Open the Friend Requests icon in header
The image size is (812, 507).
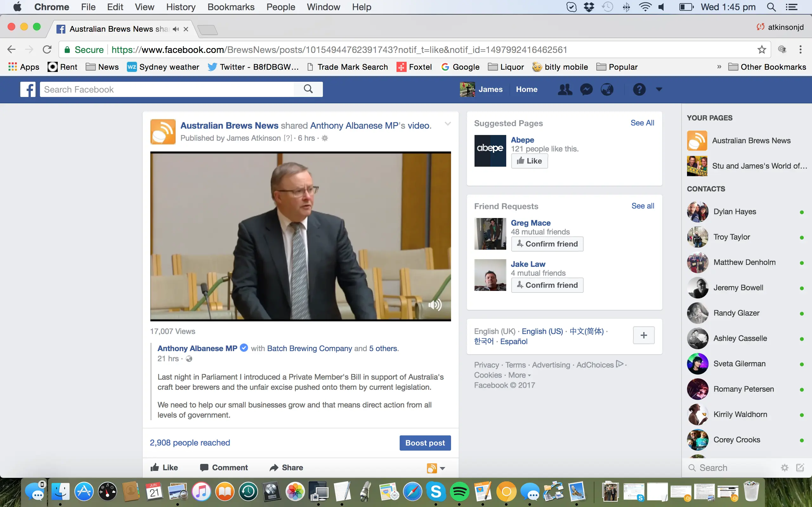(x=565, y=90)
